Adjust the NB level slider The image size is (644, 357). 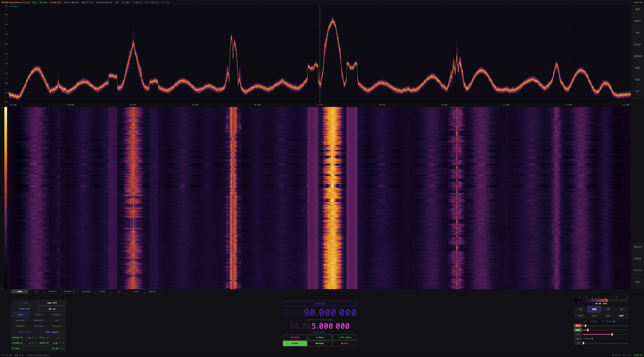pyautogui.click(x=605, y=335)
